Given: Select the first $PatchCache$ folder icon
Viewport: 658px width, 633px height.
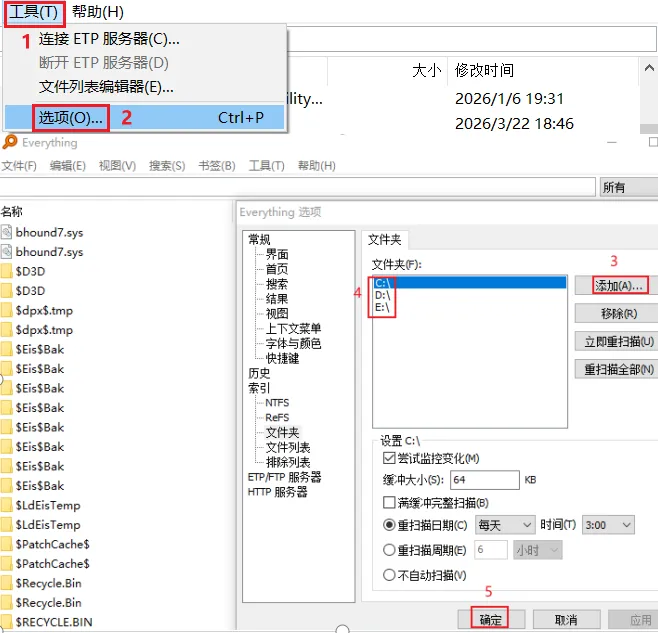Looking at the screenshot, I should click(6, 544).
